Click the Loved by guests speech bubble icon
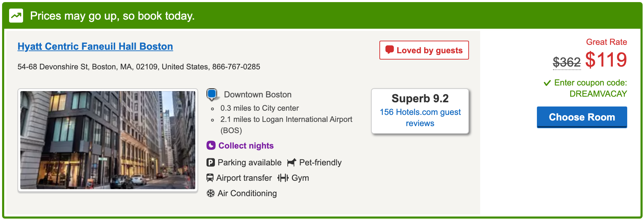The height and width of the screenshot is (220, 644). click(x=389, y=50)
